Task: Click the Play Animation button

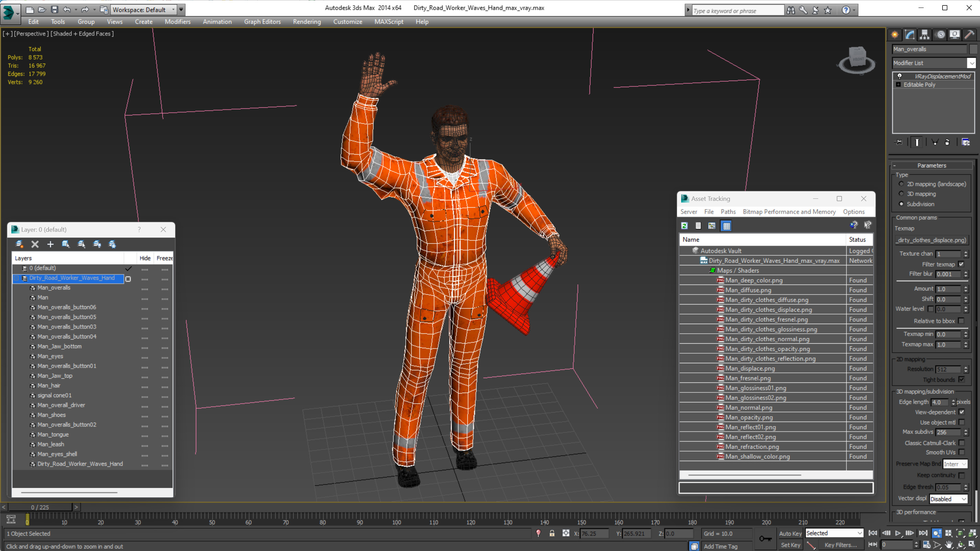Action: [x=898, y=533]
